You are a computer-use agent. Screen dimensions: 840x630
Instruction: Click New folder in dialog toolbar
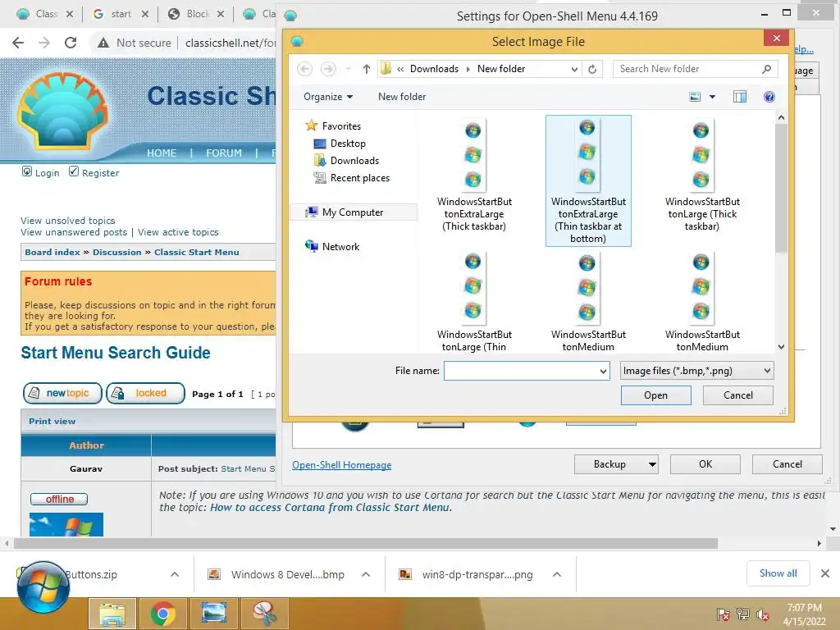pyautogui.click(x=402, y=97)
